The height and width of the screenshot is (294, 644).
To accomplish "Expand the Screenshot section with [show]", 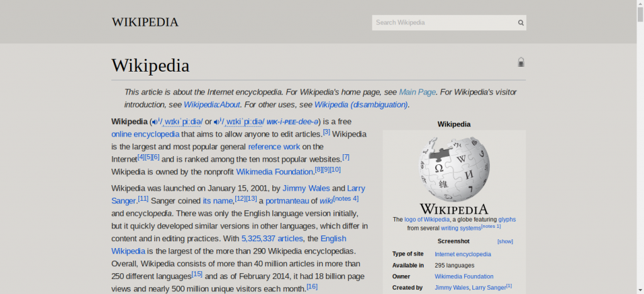I will (x=505, y=241).
